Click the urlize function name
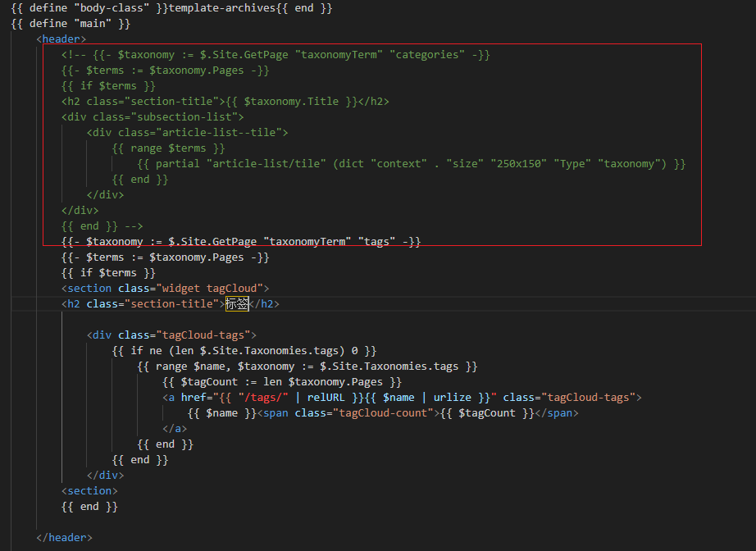The width and height of the screenshot is (756, 551). (453, 397)
